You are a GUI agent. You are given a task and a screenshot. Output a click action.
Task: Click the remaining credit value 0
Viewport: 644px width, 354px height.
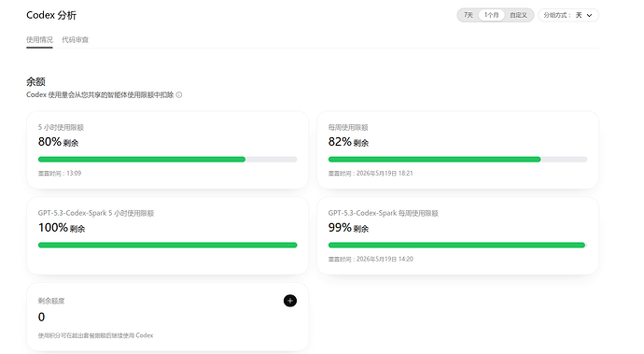pos(41,317)
